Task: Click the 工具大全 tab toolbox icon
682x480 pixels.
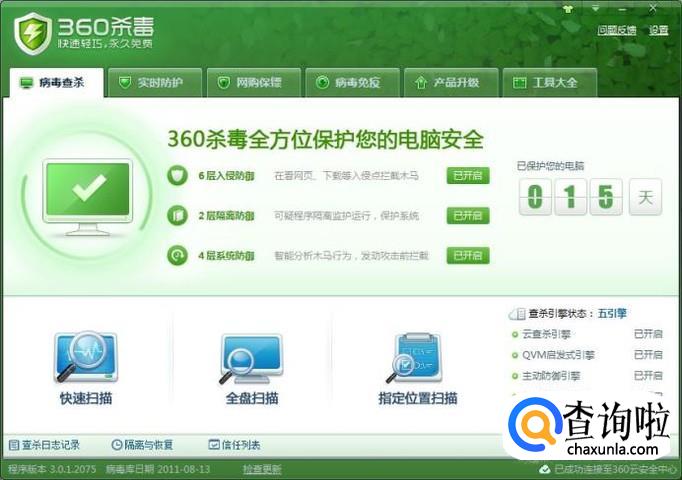Action: [520, 83]
